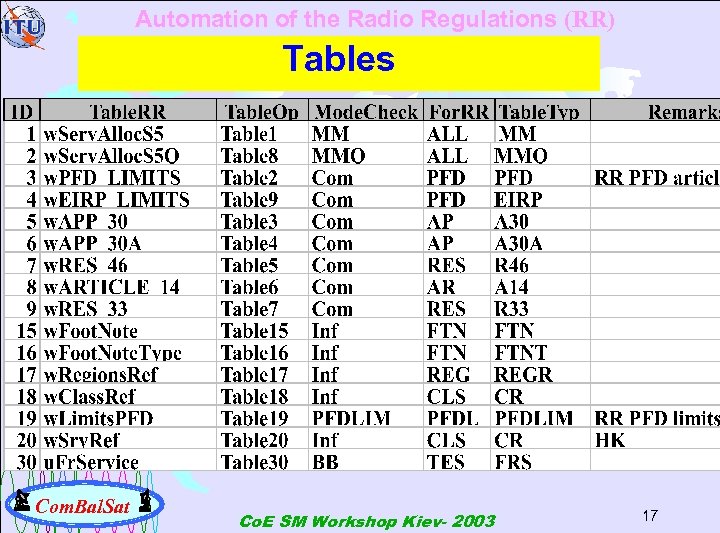Select the wSrvRef cell

click(128, 440)
